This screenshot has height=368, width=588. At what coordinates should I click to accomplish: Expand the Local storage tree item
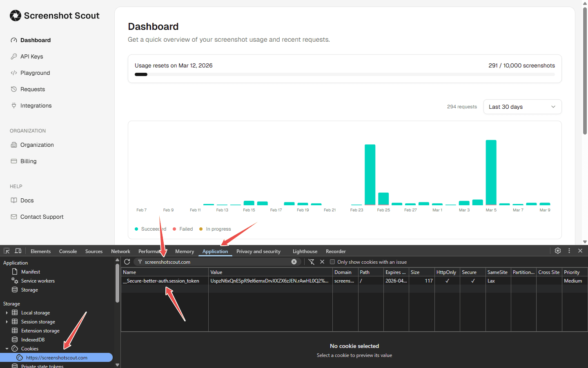pyautogui.click(x=7, y=312)
